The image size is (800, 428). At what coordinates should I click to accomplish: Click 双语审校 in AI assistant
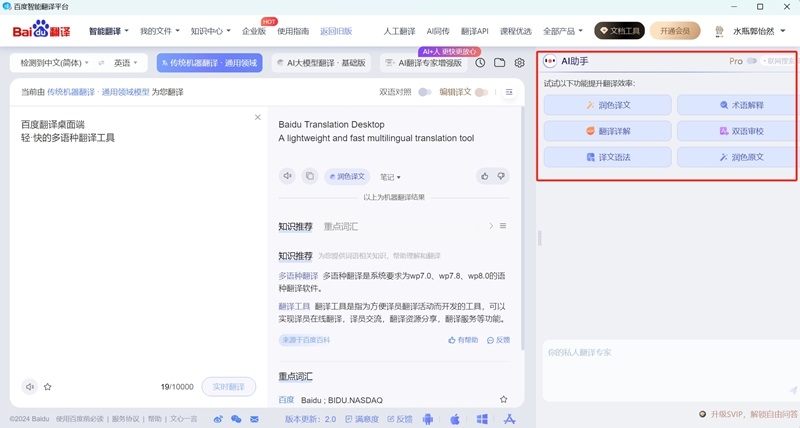tap(736, 131)
